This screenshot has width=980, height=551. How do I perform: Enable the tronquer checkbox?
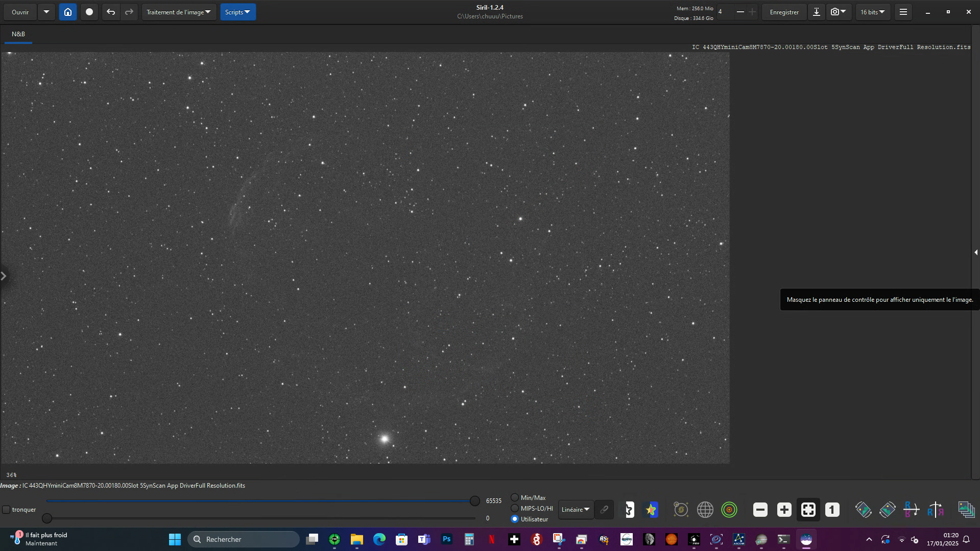[6, 510]
